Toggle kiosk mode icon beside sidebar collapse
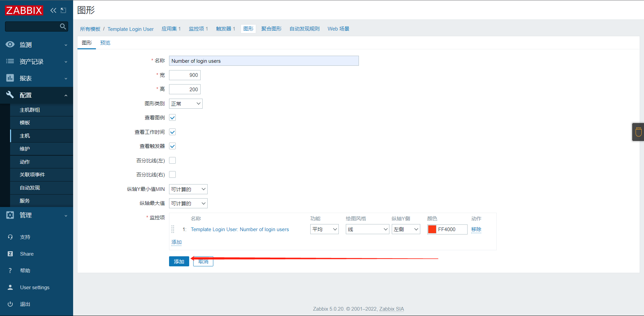This screenshot has width=644, height=316. [63, 10]
